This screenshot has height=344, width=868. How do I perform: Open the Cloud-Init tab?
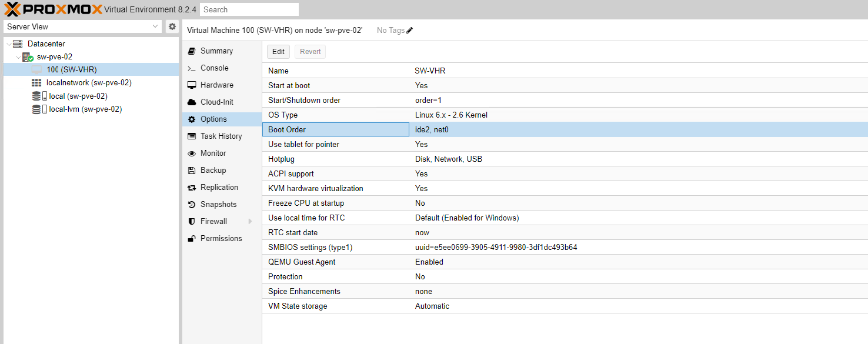point(222,102)
